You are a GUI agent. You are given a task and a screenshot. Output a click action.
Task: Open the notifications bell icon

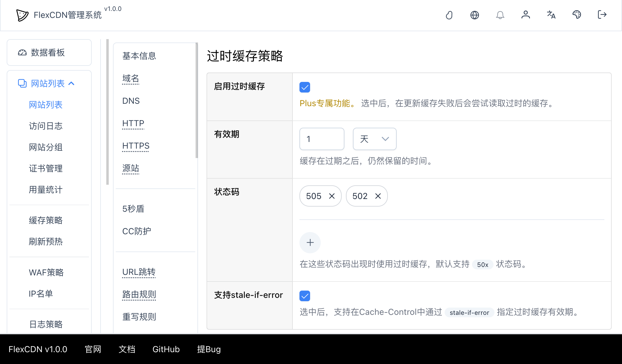tap(500, 15)
